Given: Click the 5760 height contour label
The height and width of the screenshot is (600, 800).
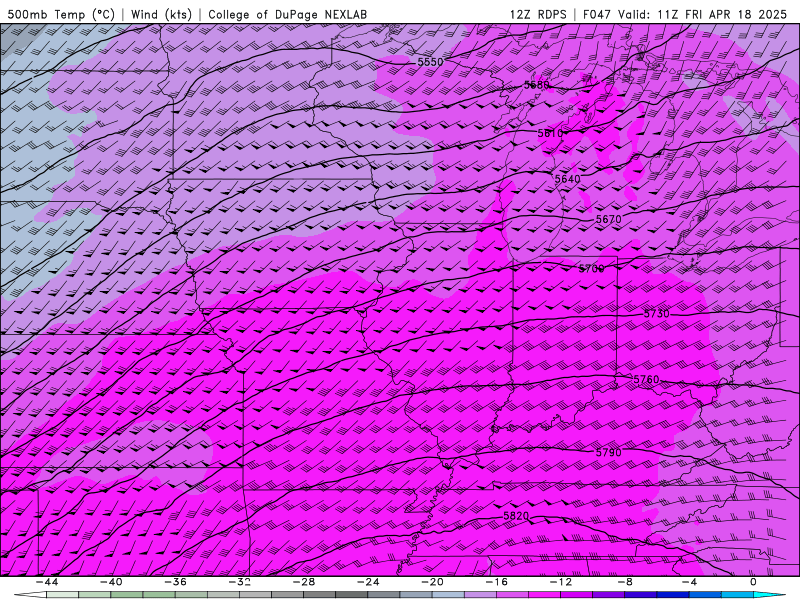Looking at the screenshot, I should point(646,380).
